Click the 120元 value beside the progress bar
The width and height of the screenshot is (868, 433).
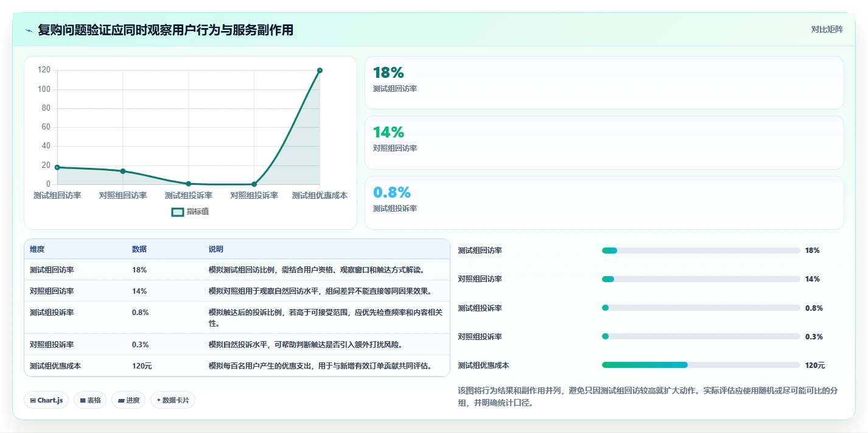pos(815,365)
